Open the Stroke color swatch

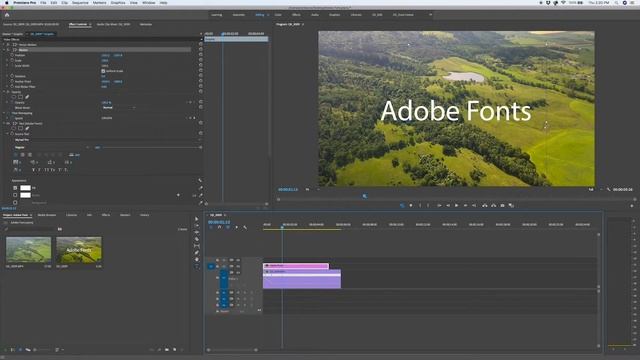[25, 195]
